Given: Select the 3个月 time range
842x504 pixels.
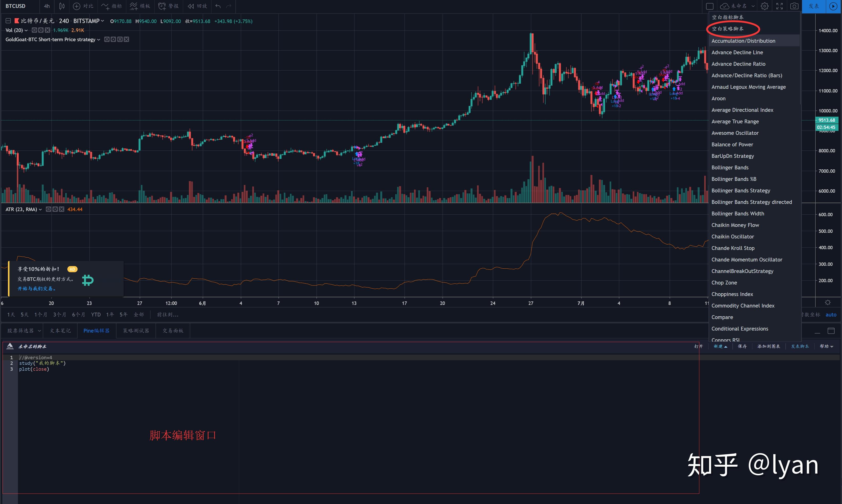Looking at the screenshot, I should point(59,314).
